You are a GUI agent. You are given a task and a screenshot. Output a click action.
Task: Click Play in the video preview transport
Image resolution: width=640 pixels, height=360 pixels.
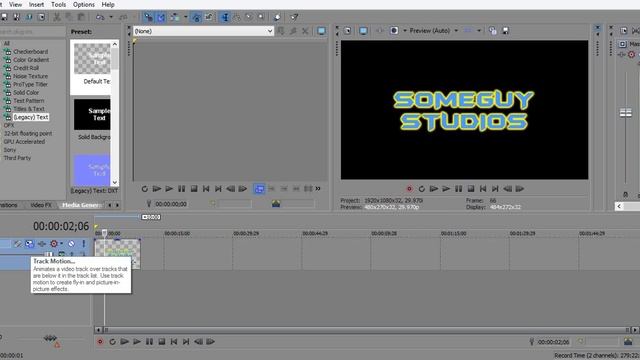point(446,189)
